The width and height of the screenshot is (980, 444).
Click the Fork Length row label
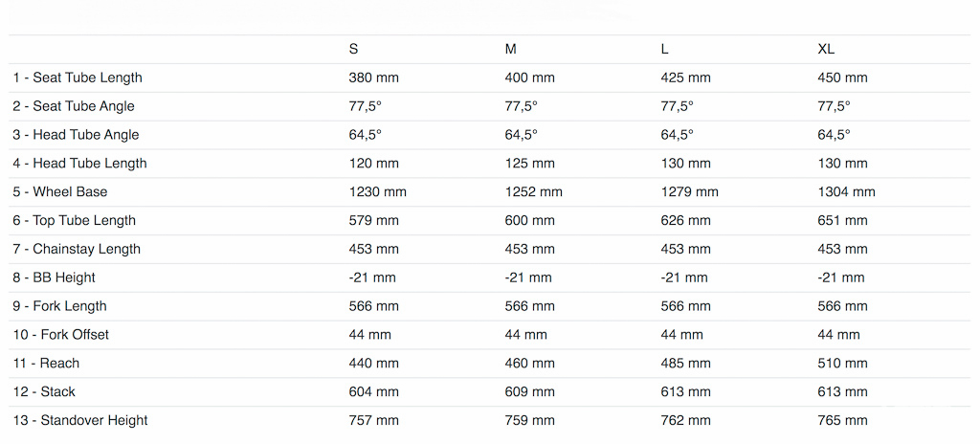pyautogui.click(x=59, y=307)
